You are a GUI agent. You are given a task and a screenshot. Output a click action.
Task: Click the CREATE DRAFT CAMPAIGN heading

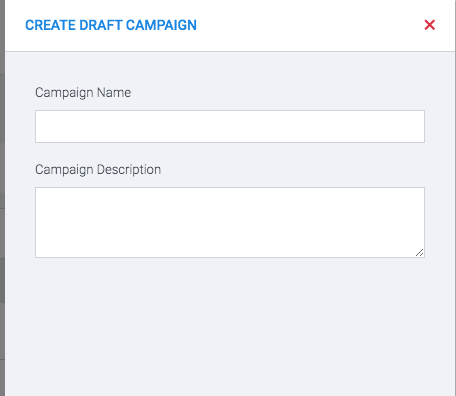[x=111, y=25]
